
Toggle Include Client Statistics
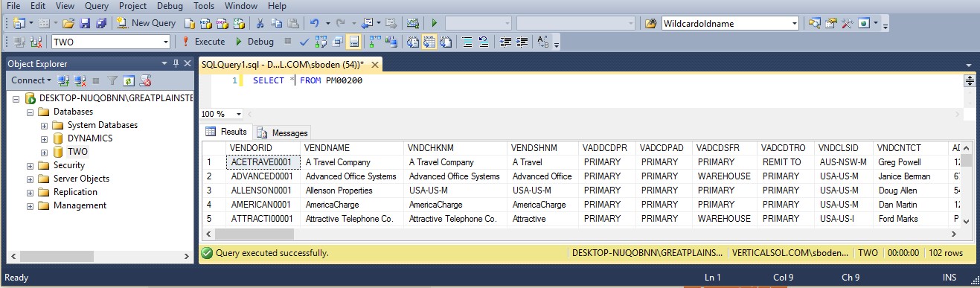(391, 42)
